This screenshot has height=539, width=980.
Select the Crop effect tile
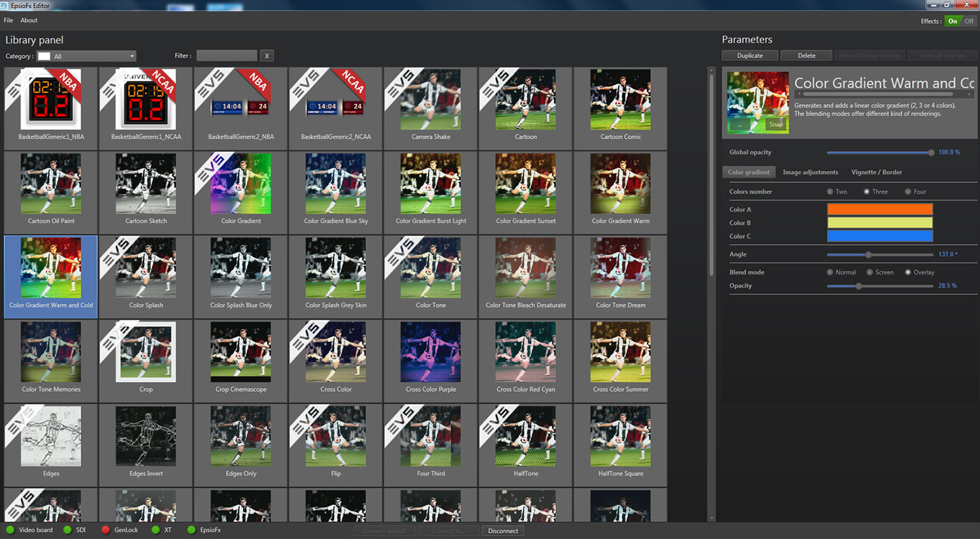tap(146, 361)
